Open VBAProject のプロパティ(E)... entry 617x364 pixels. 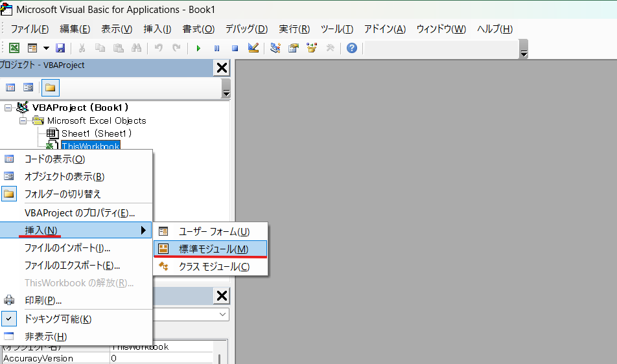76,213
